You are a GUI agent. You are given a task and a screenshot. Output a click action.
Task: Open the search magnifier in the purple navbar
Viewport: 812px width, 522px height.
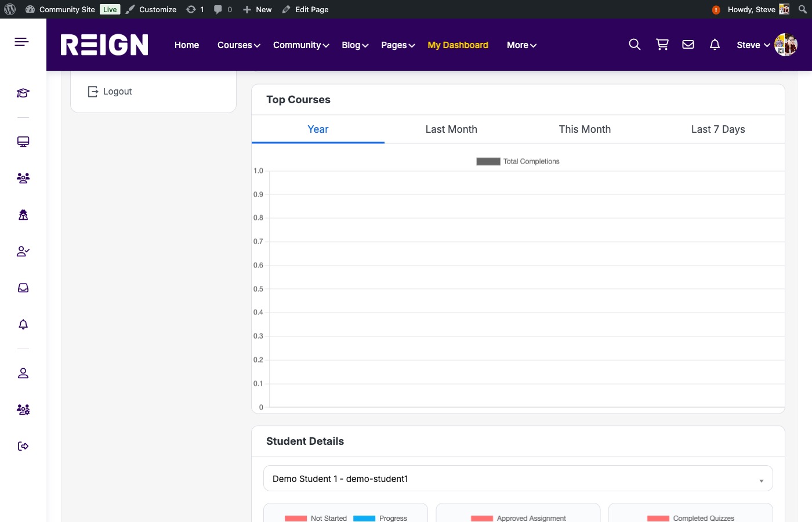pos(635,44)
